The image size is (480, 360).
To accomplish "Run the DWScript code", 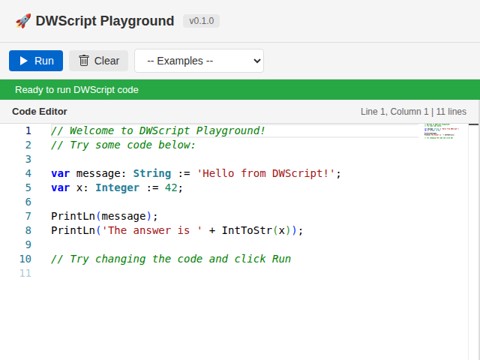I will tap(36, 61).
